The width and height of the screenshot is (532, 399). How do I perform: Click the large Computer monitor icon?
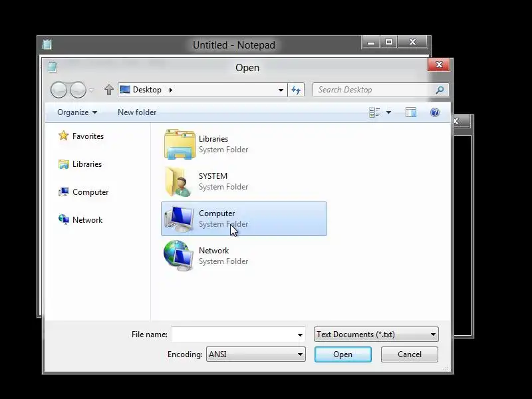[179, 219]
